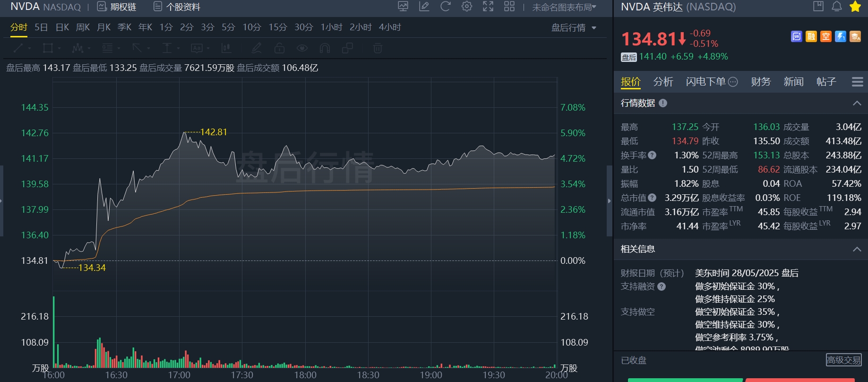Click the bar chart drawing toolbar icon
This screenshot has width=868, height=382.
point(226,48)
